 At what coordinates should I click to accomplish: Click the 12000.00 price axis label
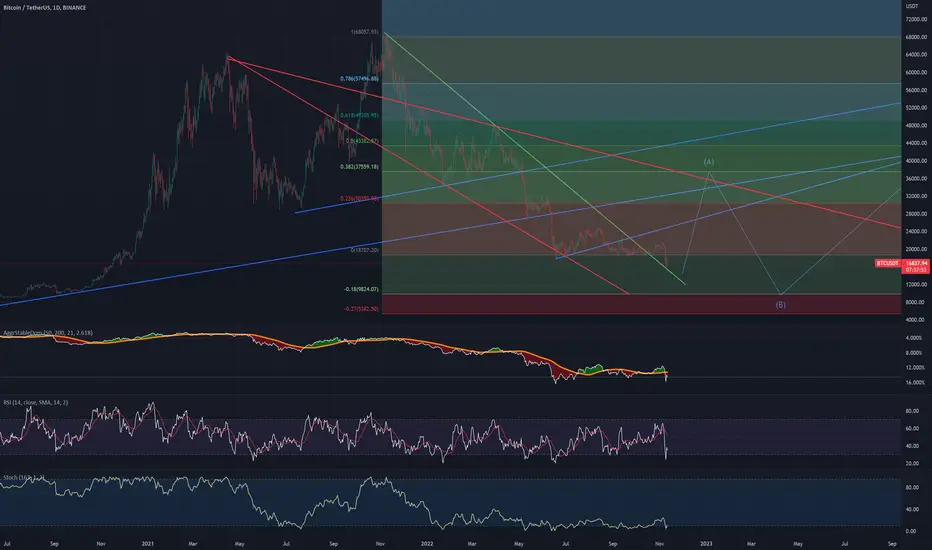916,284
